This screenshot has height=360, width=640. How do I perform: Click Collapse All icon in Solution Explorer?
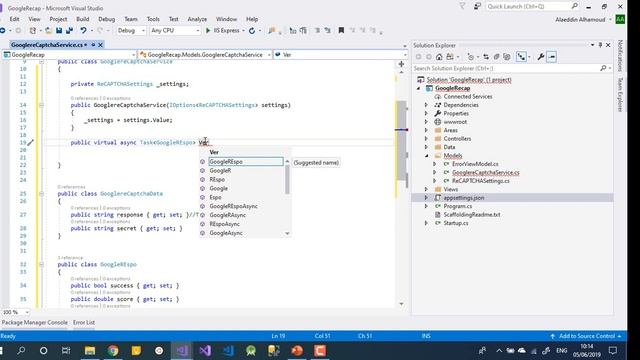pyautogui.click(x=496, y=57)
